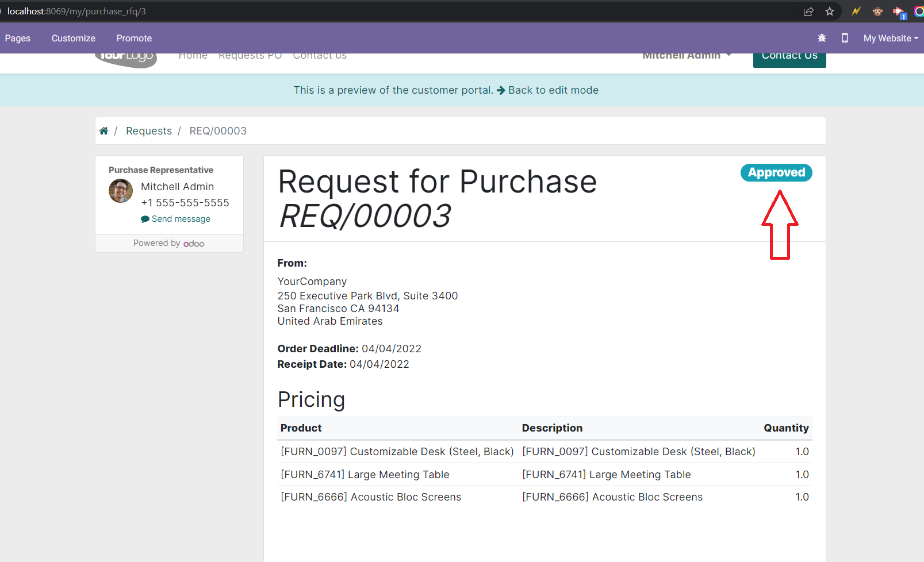Click the Back to edit mode link
Screen dimensions: 924x562
point(553,90)
